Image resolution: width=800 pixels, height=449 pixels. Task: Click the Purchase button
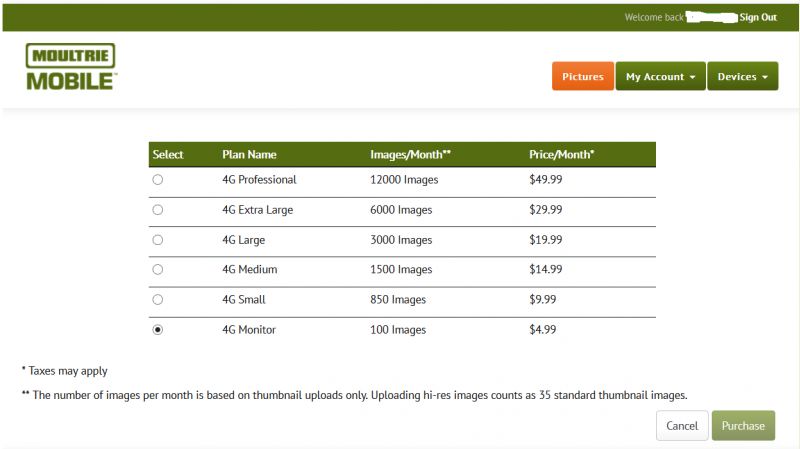743,426
